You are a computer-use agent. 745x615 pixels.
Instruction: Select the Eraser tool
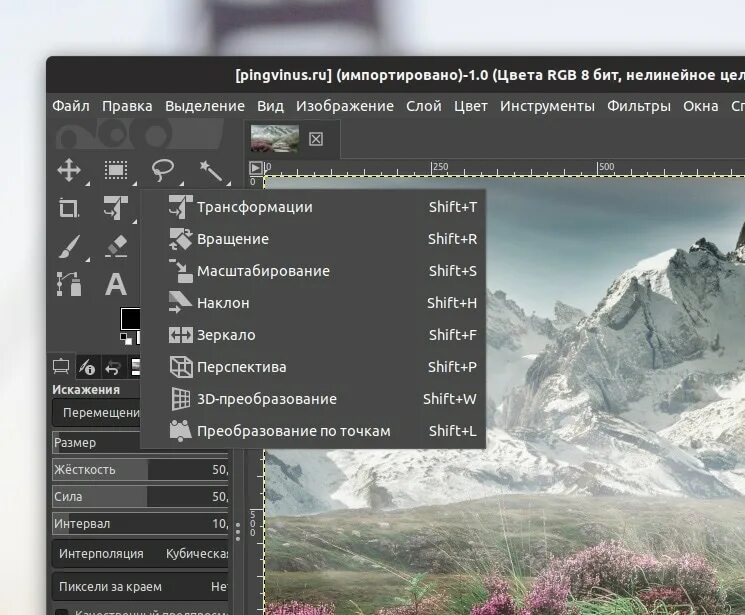pos(116,246)
